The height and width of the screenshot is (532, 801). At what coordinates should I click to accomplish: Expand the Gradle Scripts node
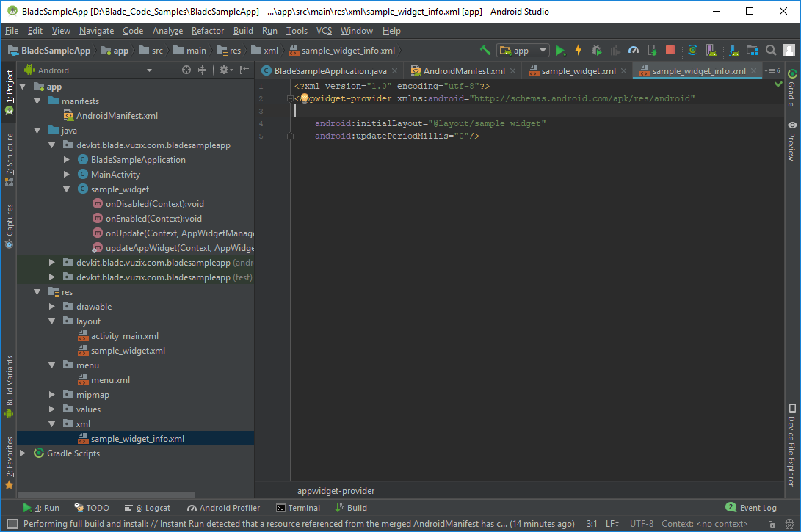pyautogui.click(x=23, y=453)
